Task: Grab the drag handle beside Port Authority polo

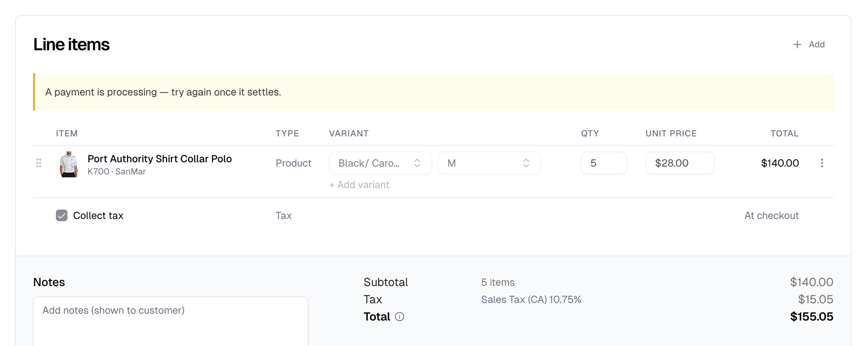Action: 39,163
